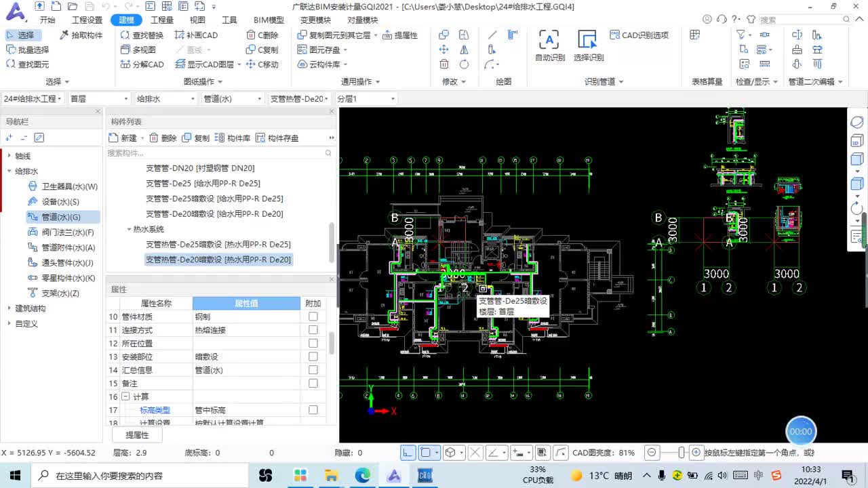
Task: Select 支管热管-De25暗敷设 component
Action: click(218, 244)
